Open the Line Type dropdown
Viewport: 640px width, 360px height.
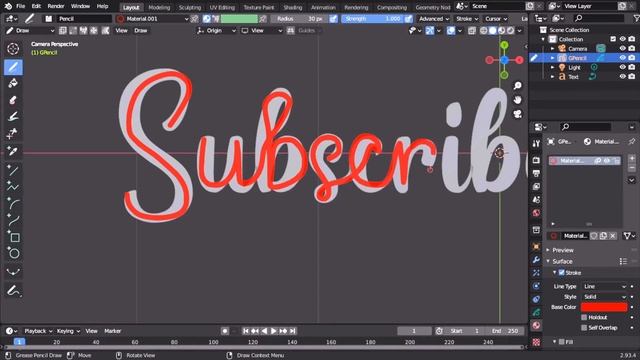[604, 287]
